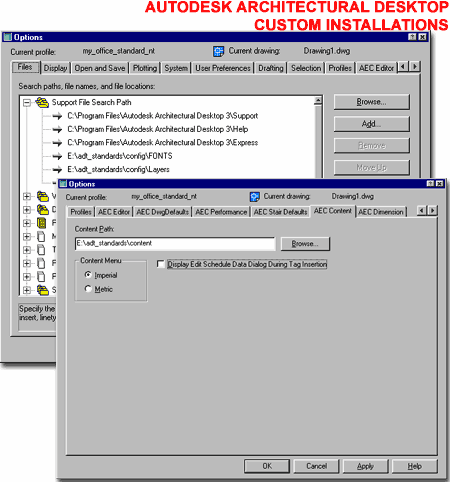Click the Help button
The image size is (450, 482).
[x=415, y=466]
